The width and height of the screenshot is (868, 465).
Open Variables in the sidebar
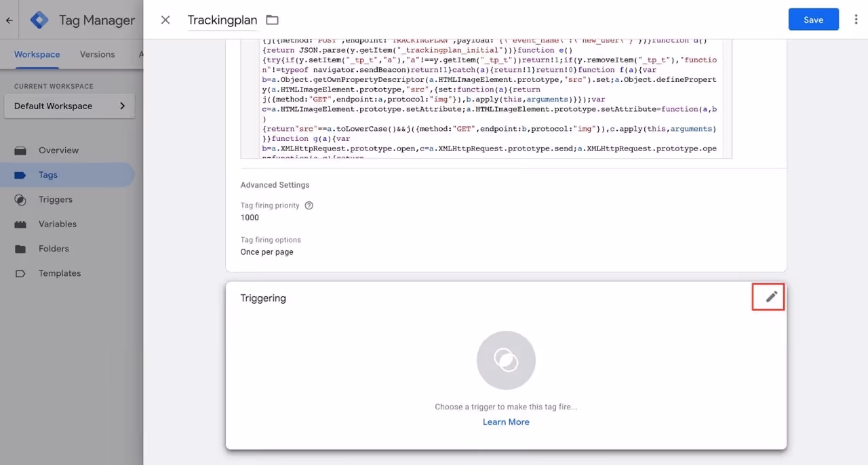[68, 224]
